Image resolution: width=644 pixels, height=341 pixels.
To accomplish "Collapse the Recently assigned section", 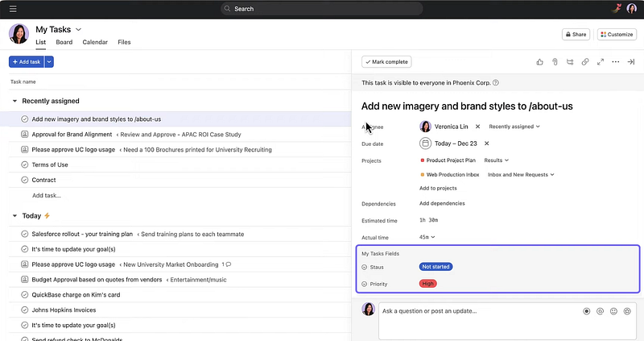I will [14, 101].
